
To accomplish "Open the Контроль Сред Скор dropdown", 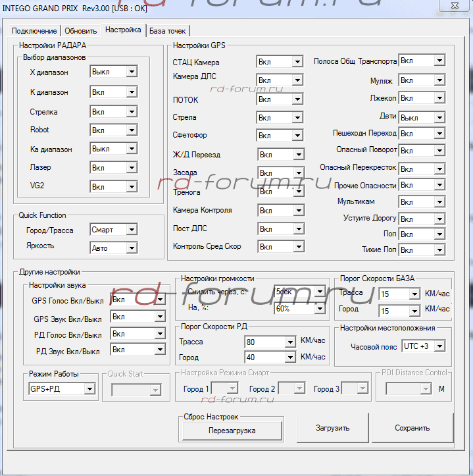I will tap(281, 247).
